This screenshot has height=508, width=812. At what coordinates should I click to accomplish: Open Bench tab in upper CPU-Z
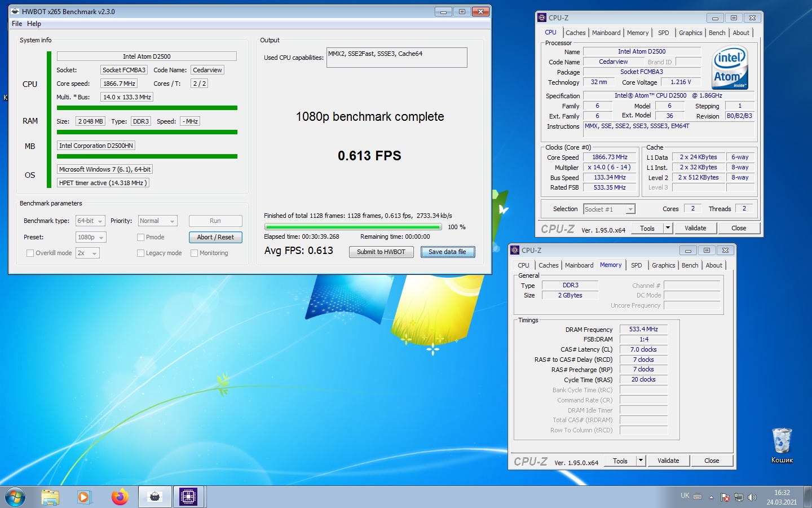(717, 33)
